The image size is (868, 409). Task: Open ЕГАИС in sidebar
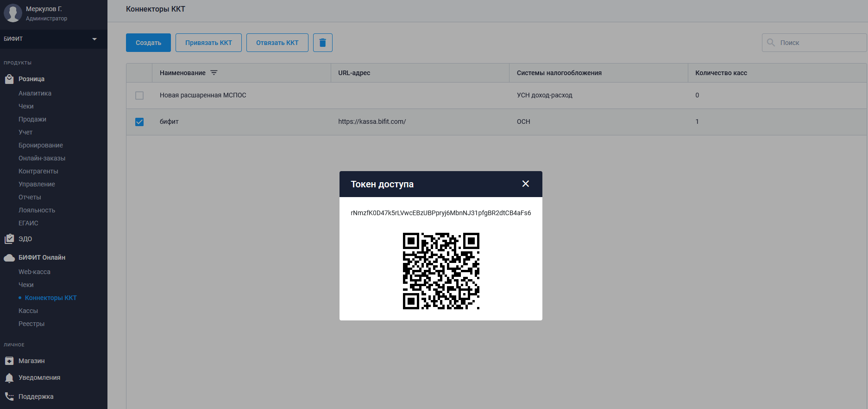coord(28,223)
